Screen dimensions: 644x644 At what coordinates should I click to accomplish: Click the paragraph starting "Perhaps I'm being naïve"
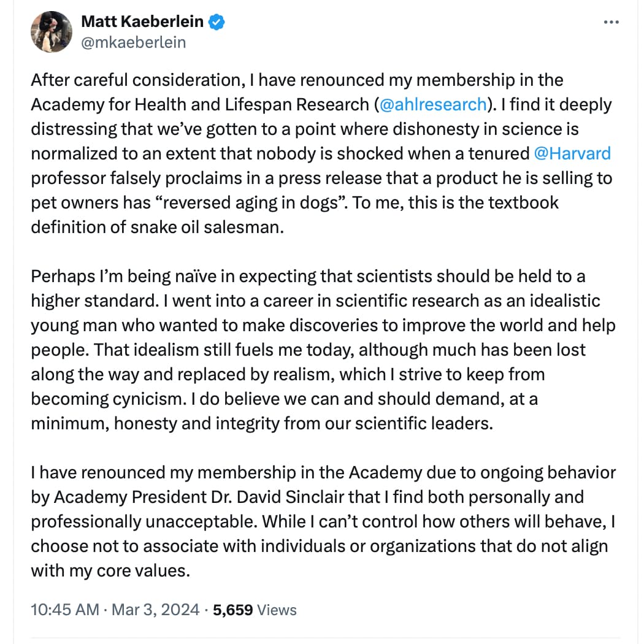[323, 350]
